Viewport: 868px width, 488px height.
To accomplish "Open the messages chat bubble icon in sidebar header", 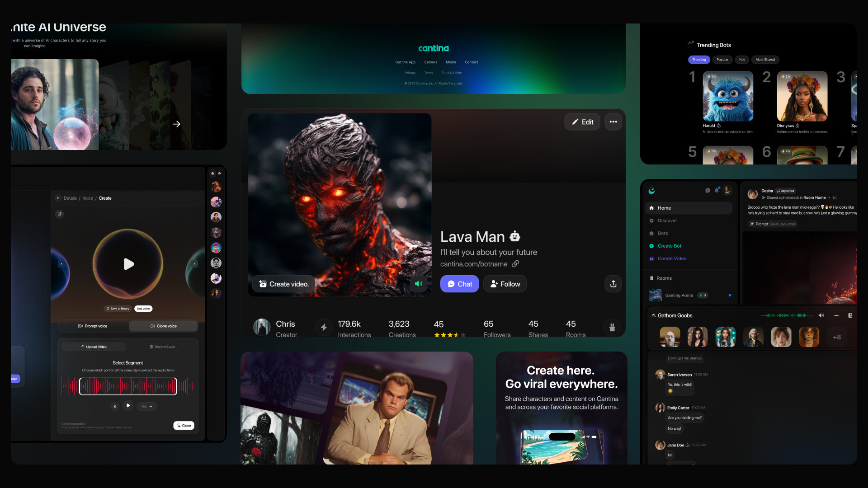I will pyautogui.click(x=708, y=191).
